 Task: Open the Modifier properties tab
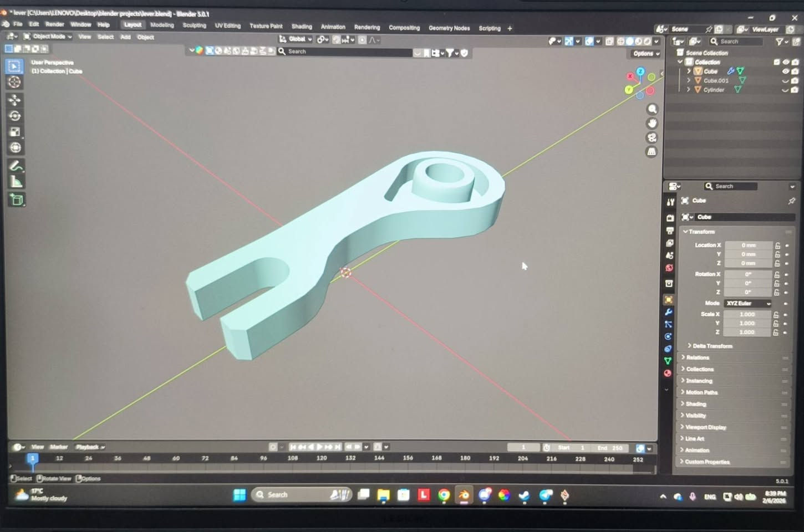pos(669,312)
